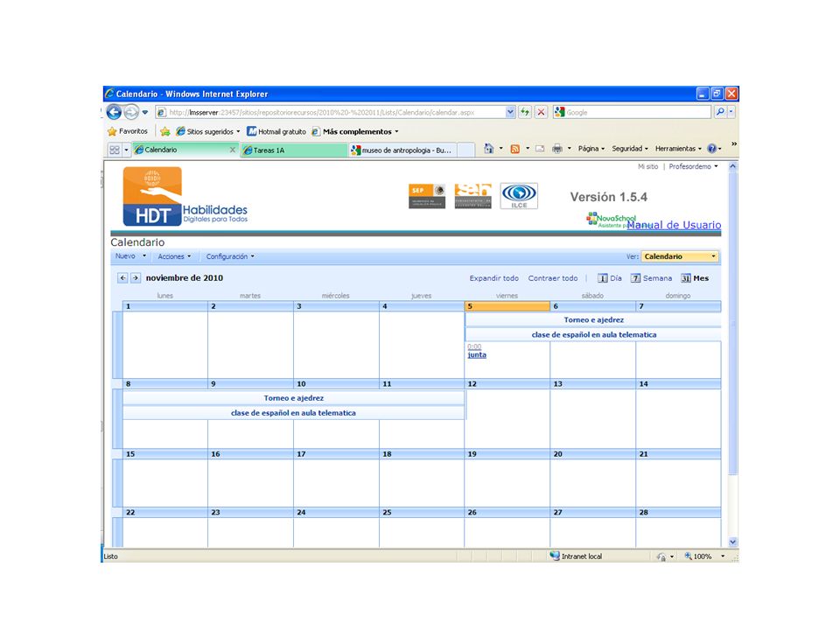Select the first week row selector bar
This screenshot has width=840, height=630.
click(116, 345)
